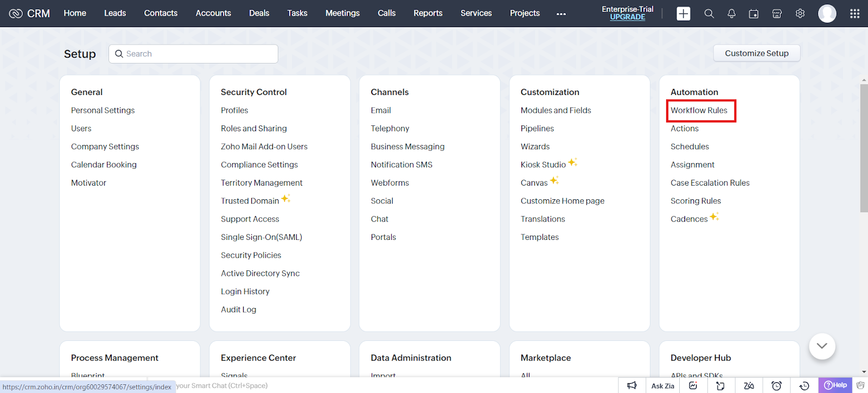868x393 pixels.
Task: Click the page vertical scrollbar thumb
Action: [864, 148]
